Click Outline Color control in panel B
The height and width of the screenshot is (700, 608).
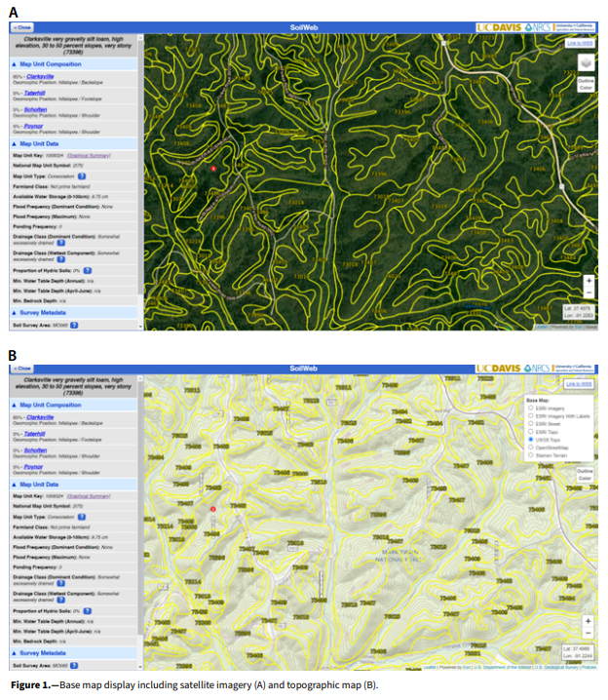(585, 475)
